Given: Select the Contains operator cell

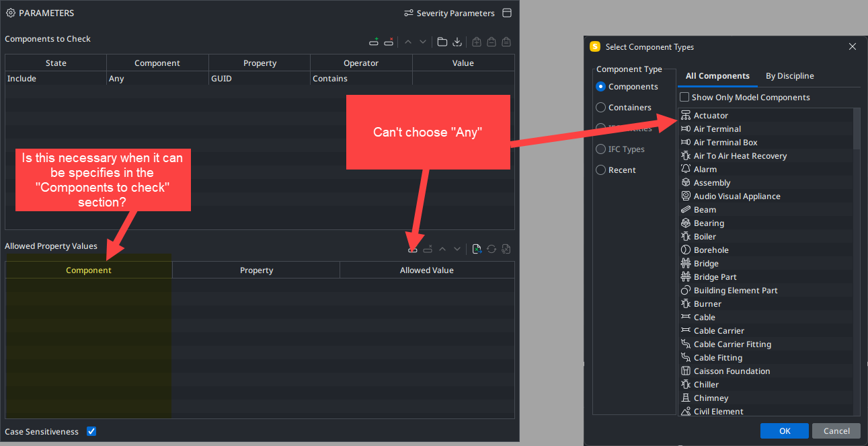Looking at the screenshot, I should pyautogui.click(x=361, y=79).
